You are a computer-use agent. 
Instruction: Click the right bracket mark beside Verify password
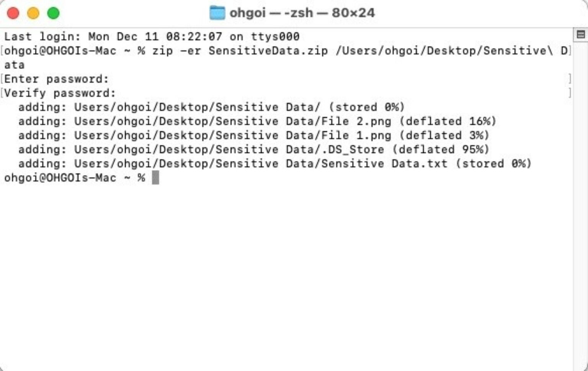[570, 93]
